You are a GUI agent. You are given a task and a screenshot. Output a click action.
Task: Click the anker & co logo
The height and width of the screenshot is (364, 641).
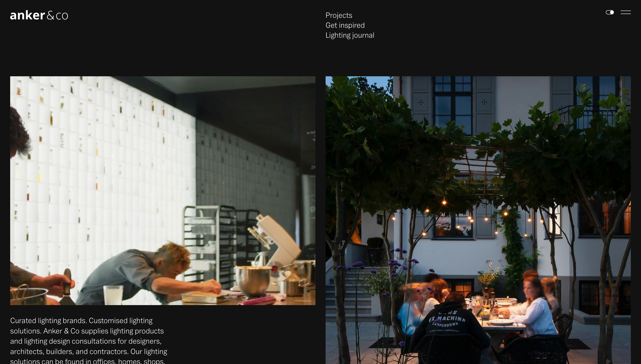pyautogui.click(x=39, y=15)
